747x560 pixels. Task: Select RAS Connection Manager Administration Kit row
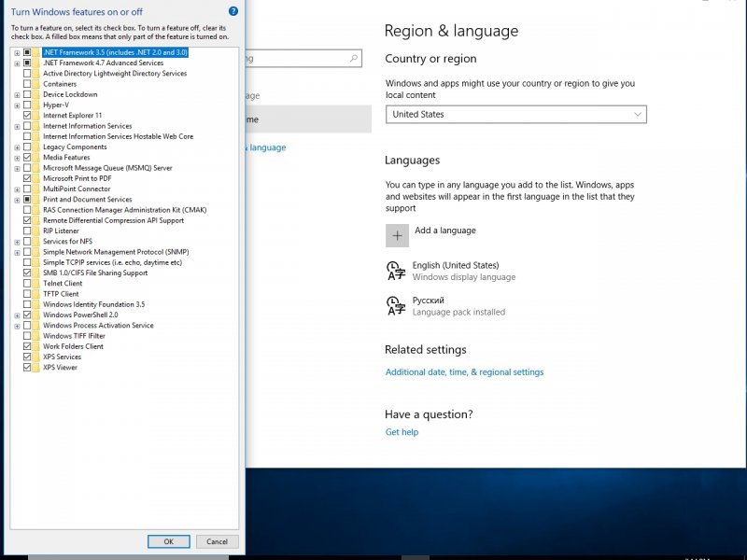click(x=125, y=209)
